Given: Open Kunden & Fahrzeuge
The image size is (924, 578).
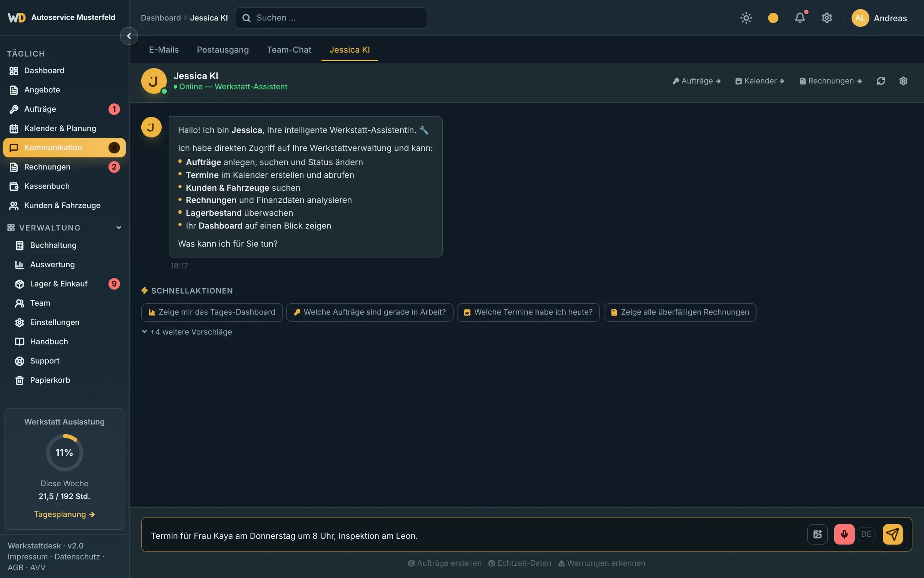Looking at the screenshot, I should [64, 205].
